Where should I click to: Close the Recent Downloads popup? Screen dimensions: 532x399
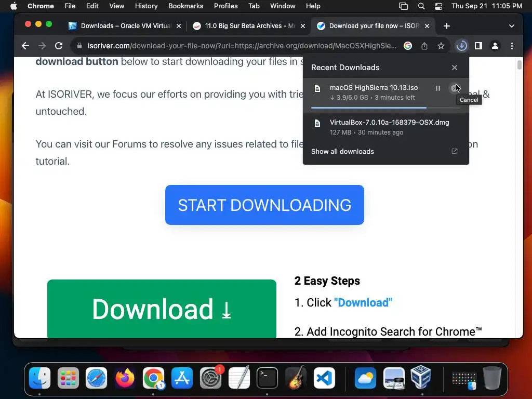click(x=454, y=68)
